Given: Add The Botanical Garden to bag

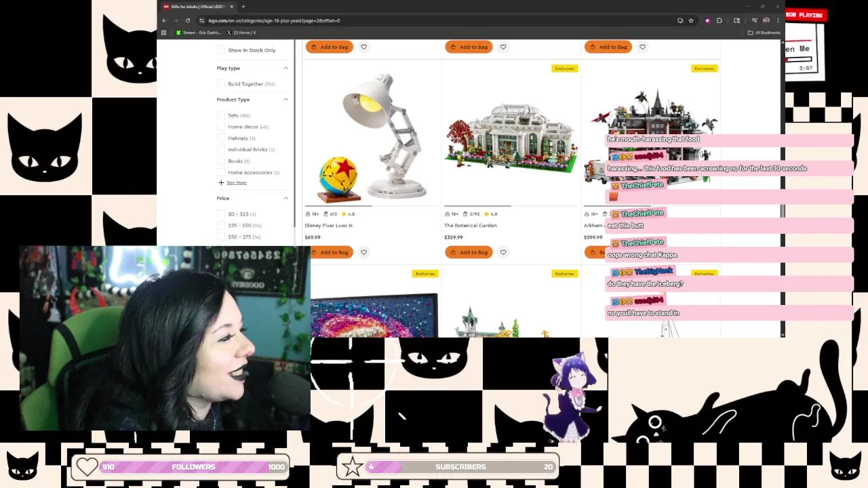Looking at the screenshot, I should tap(469, 252).
